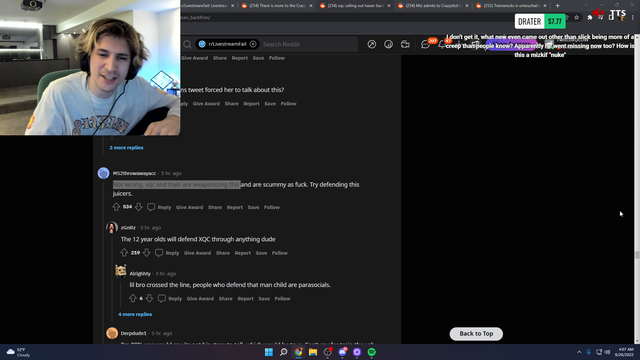Screen dimensions: 640x360
Task: Switch to 'Miz admits to Crazyslick' tab
Action: coord(433,6)
